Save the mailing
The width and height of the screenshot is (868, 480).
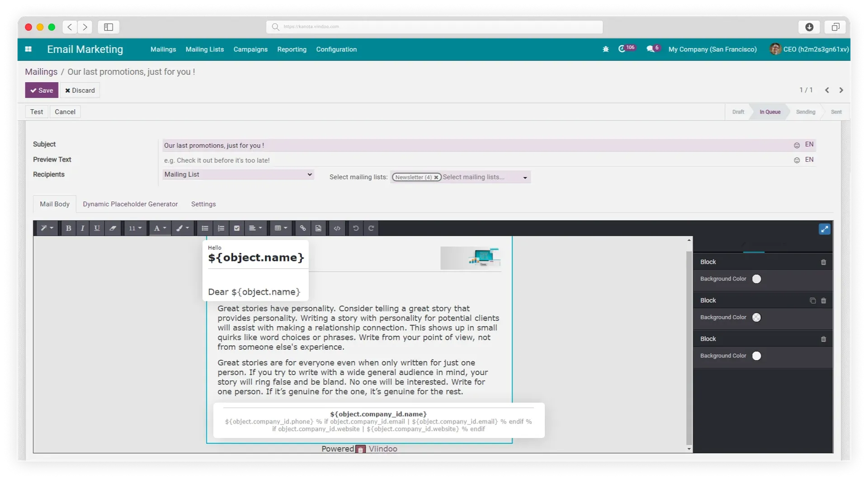tap(42, 90)
